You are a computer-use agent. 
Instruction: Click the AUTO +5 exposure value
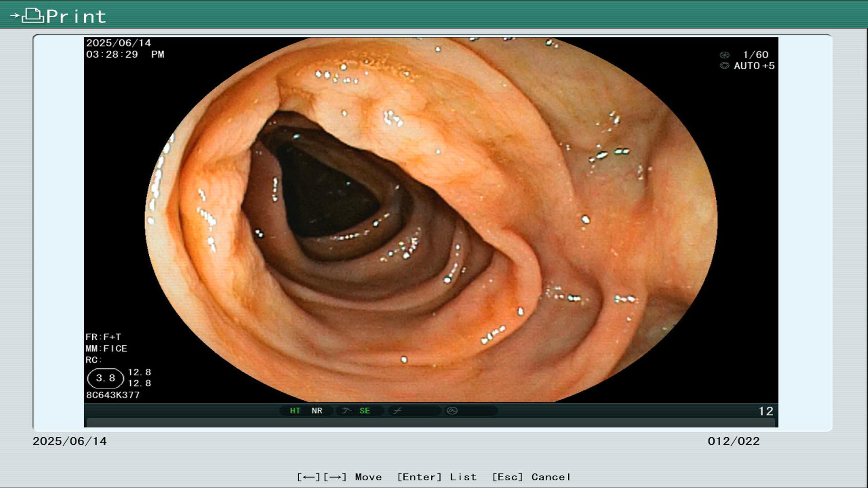(754, 66)
